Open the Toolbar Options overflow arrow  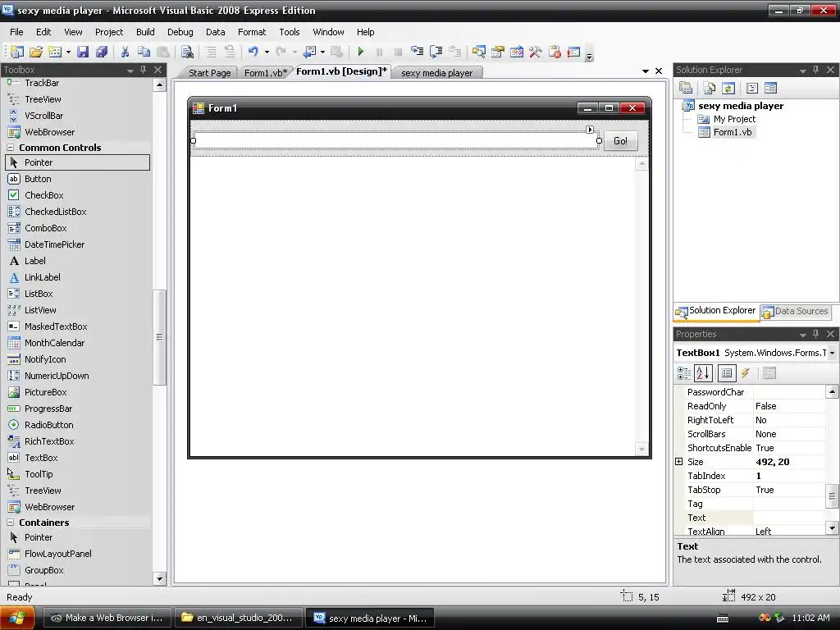point(589,56)
